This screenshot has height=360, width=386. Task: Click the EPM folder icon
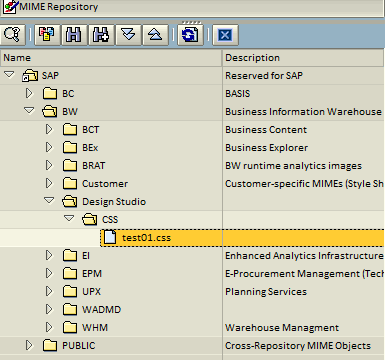(x=70, y=274)
